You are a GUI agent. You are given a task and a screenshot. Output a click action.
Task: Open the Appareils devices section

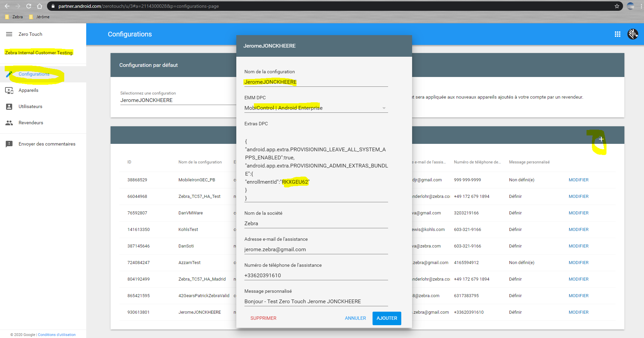click(x=9, y=90)
